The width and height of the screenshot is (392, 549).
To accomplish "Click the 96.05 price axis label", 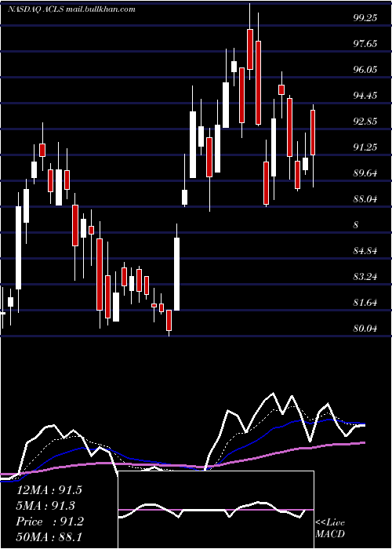I will point(365,70).
